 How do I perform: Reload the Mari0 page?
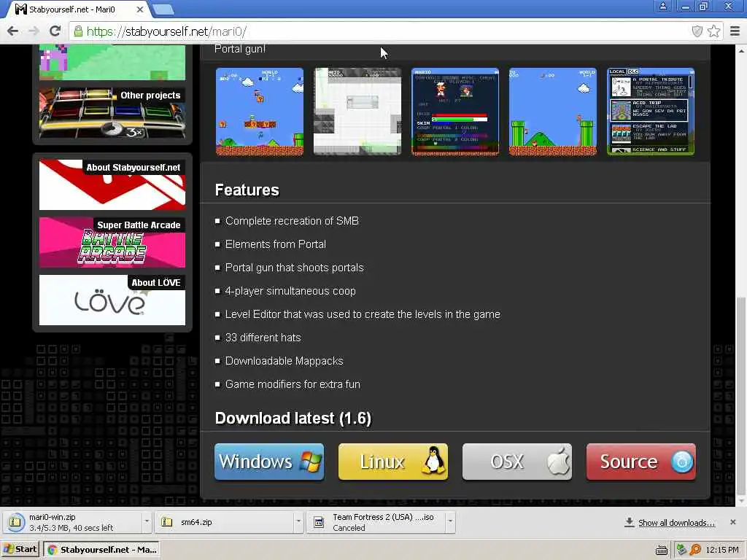[55, 31]
